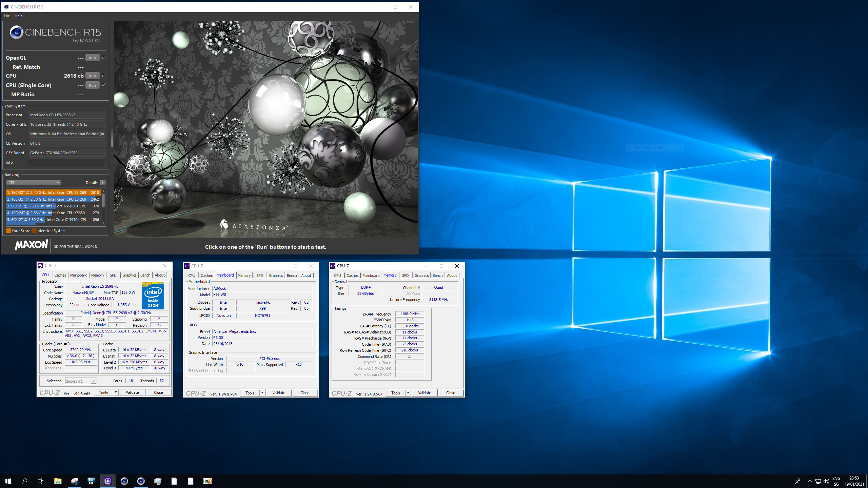
Task: Click Validate in the leftmost CPU-Z window
Action: [x=132, y=392]
